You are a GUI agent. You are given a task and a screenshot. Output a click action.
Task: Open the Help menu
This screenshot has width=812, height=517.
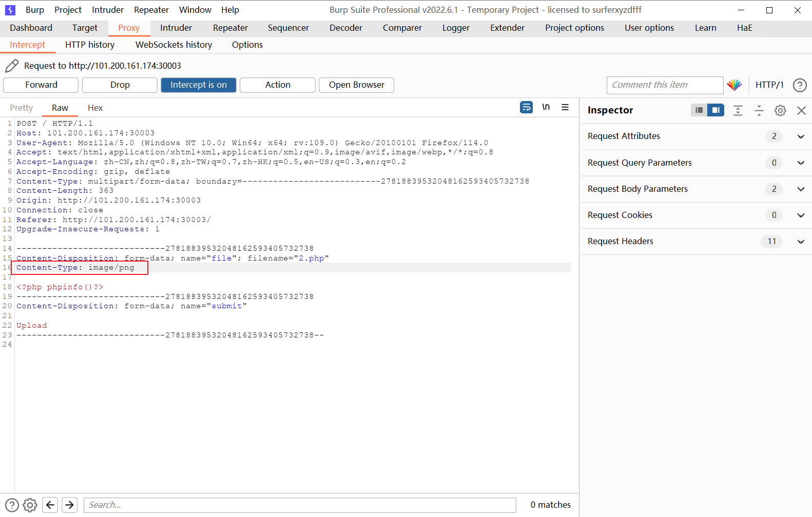pos(230,10)
